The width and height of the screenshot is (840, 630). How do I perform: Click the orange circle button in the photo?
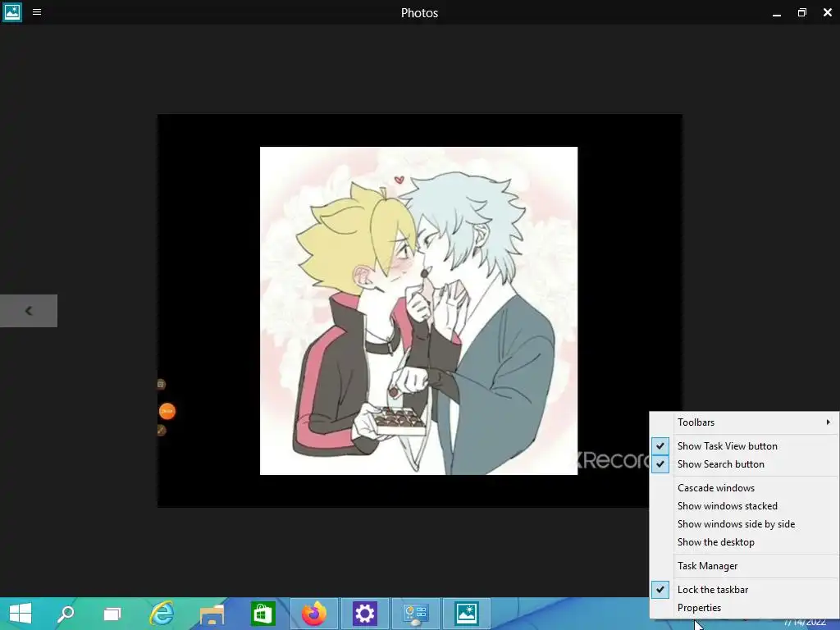coord(167,412)
